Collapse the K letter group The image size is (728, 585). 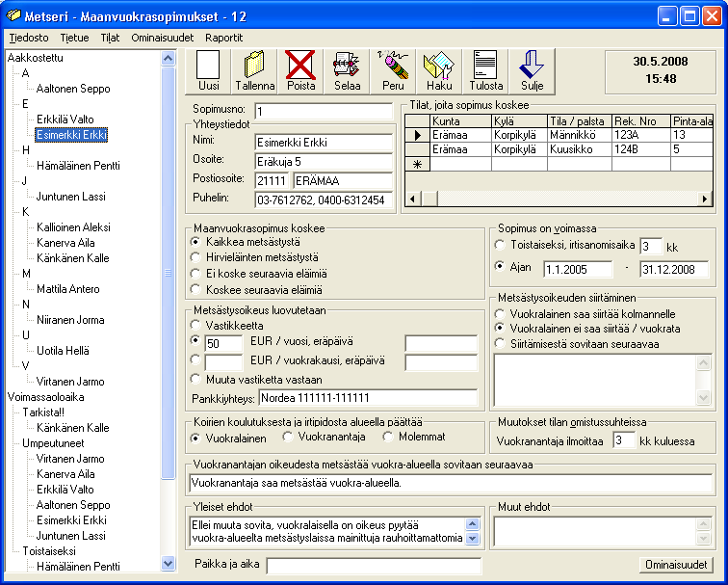(26, 212)
